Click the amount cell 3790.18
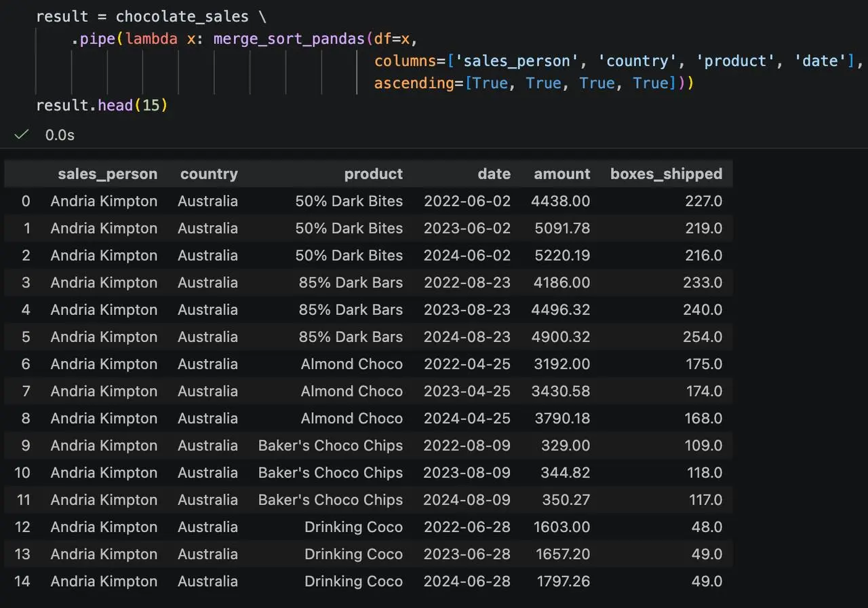 [562, 418]
